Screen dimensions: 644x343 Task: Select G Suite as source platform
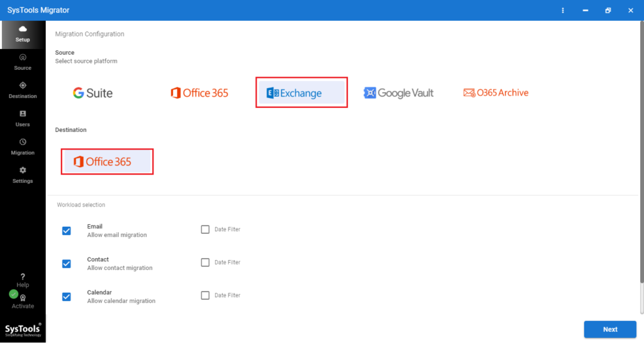(92, 93)
